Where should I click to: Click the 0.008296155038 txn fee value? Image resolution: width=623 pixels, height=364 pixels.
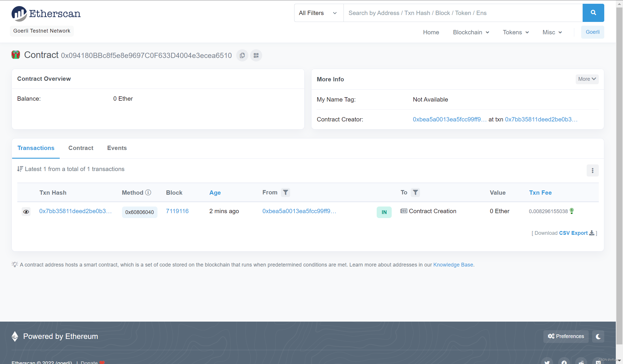pos(548,211)
